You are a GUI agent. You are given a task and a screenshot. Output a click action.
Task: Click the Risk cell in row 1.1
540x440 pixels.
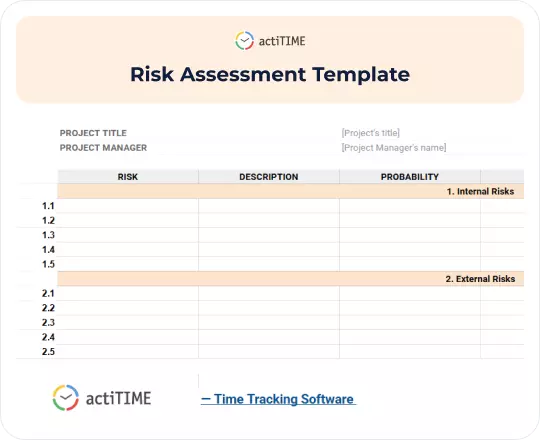pos(128,206)
